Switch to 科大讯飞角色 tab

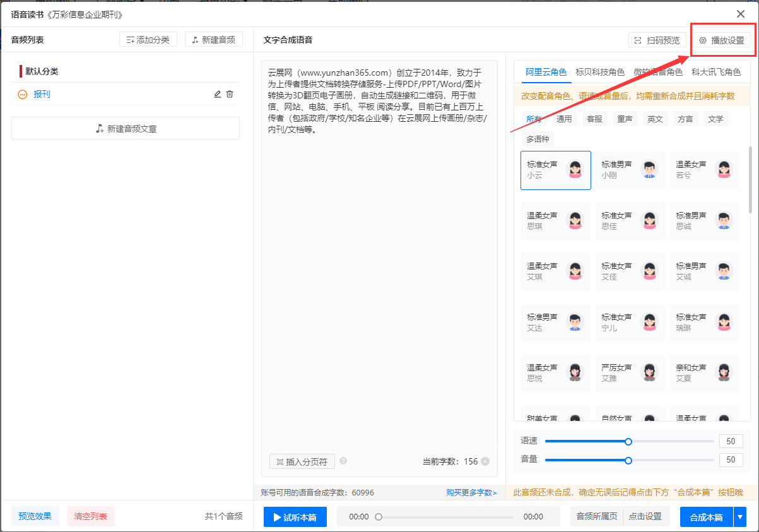click(x=716, y=72)
